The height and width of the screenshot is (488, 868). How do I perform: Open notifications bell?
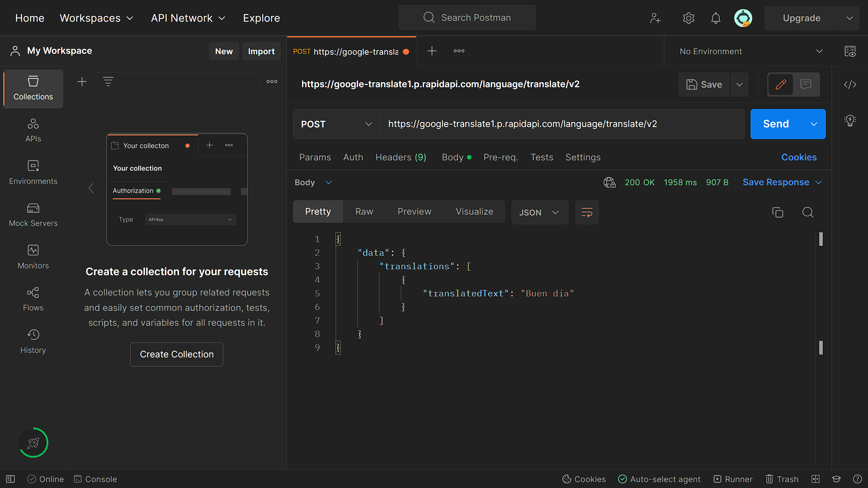716,18
